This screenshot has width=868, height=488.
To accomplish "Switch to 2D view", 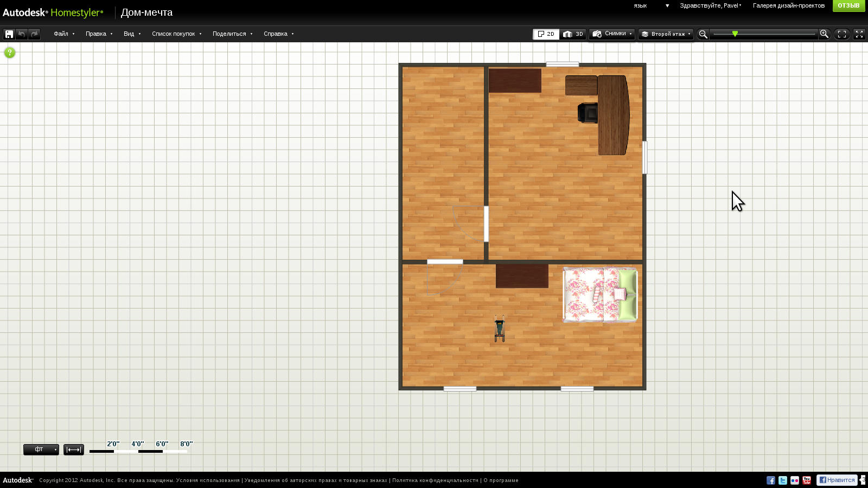I will (546, 34).
